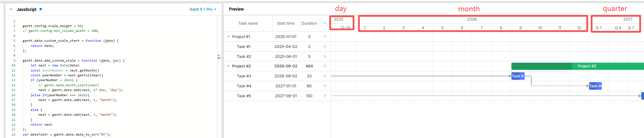
Task: Click the Task name column header
Action: pyautogui.click(x=248, y=23)
